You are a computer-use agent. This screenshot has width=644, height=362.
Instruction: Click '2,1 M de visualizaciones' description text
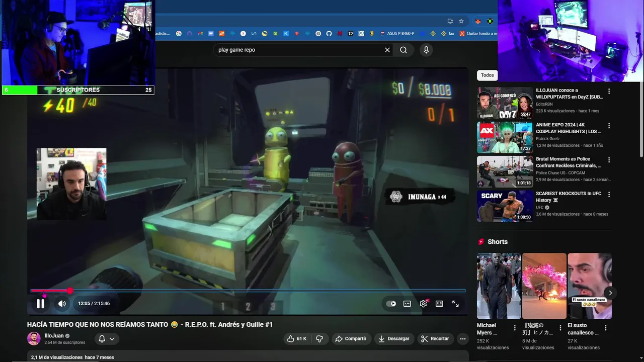(57, 357)
